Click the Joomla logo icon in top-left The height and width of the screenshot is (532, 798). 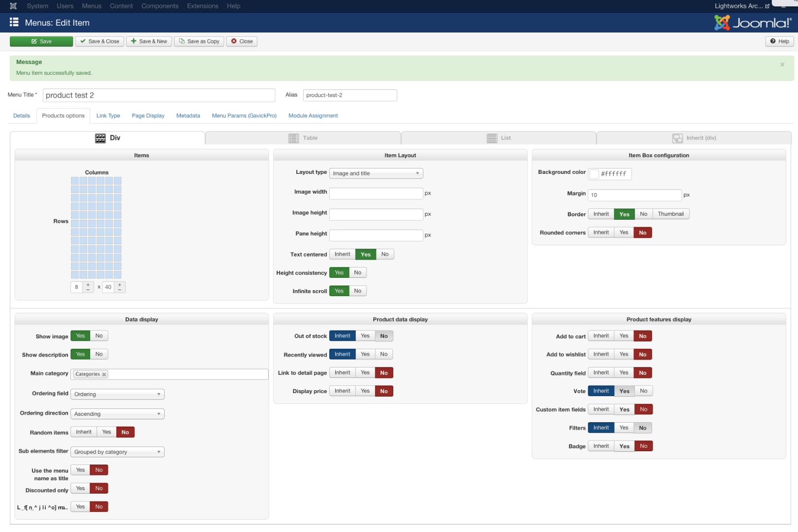coord(13,6)
